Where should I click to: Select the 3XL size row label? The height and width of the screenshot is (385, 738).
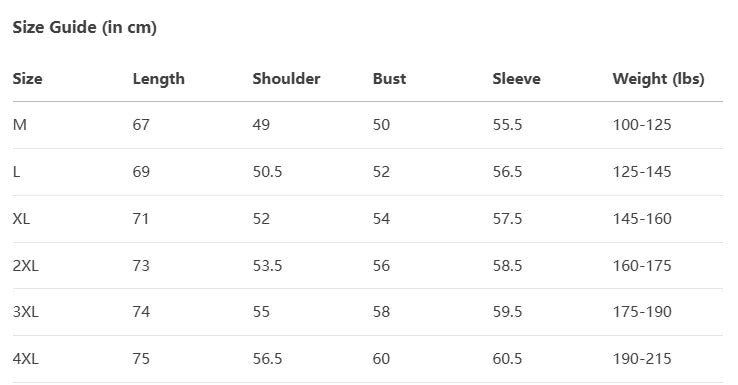pyautogui.click(x=25, y=312)
